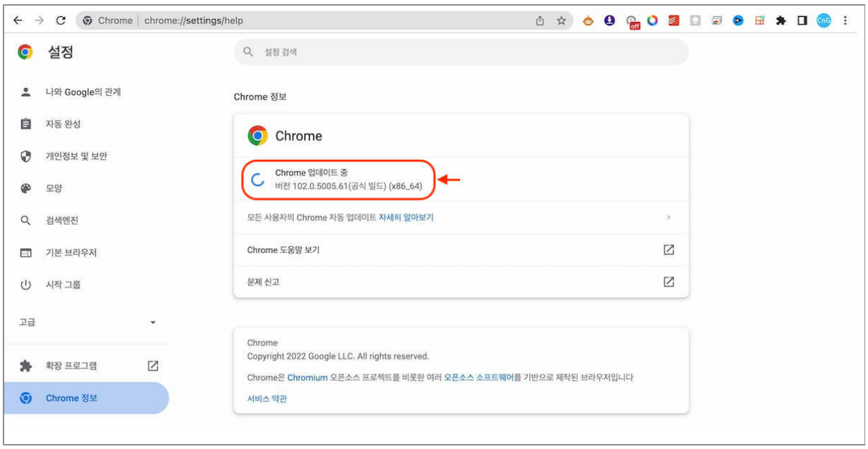Click the Chrome logo in Chrome 정보 card
This screenshot has height=449, width=868.
(x=258, y=135)
